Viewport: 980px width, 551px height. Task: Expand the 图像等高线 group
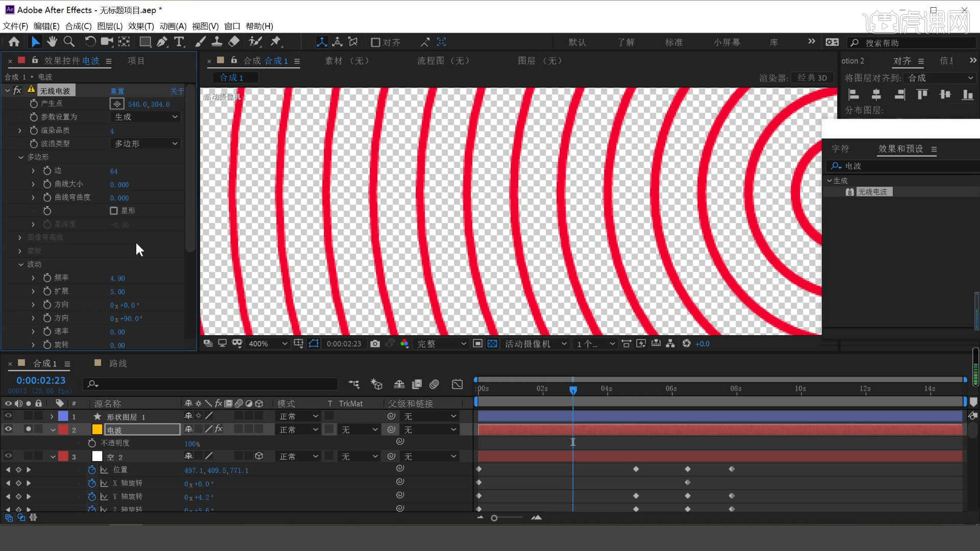[20, 238]
